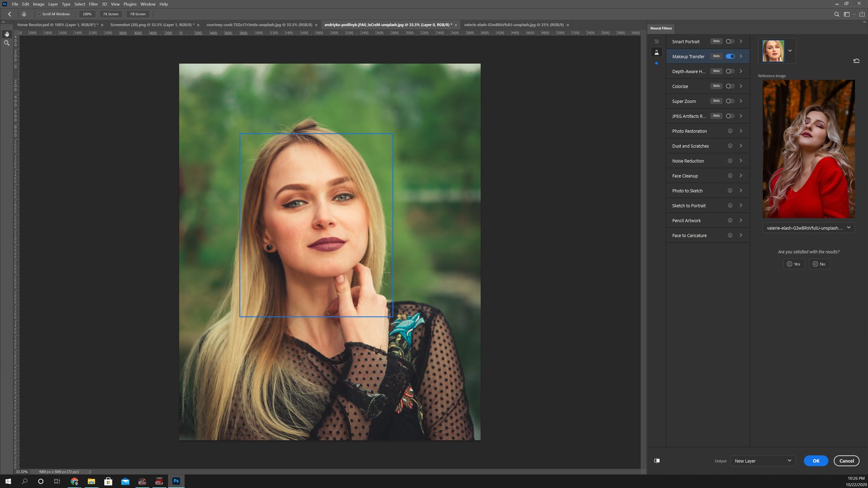The height and width of the screenshot is (488, 868).
Task: Click the featured filters list icon
Action: coord(657,41)
